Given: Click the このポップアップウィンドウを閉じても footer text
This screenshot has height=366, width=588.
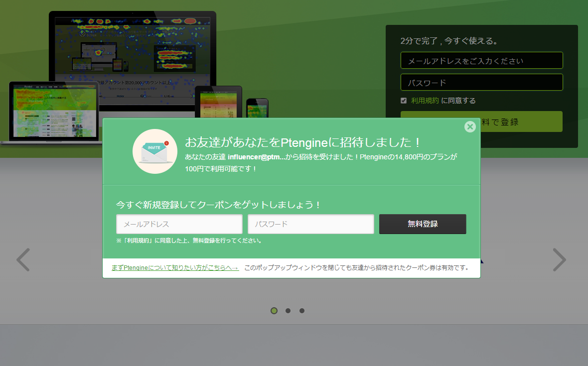Looking at the screenshot, I should pyautogui.click(x=357, y=267).
